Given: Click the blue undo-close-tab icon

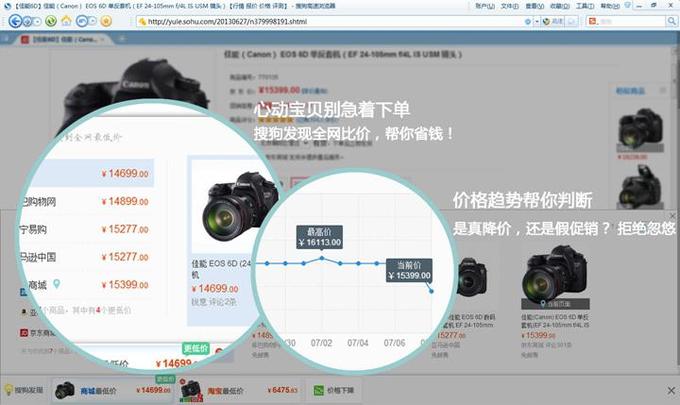Looking at the screenshot, I should coord(82,21).
